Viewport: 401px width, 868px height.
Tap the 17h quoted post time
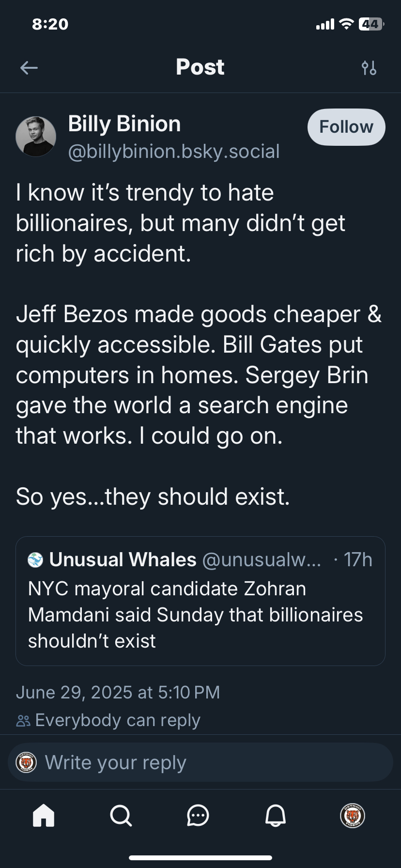pos(357,560)
